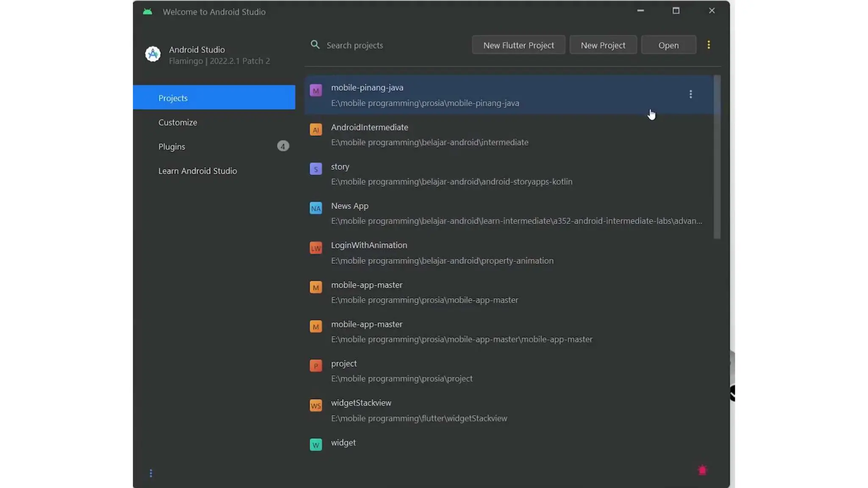Open the story project
This screenshot has height=488, width=868.
509,174
